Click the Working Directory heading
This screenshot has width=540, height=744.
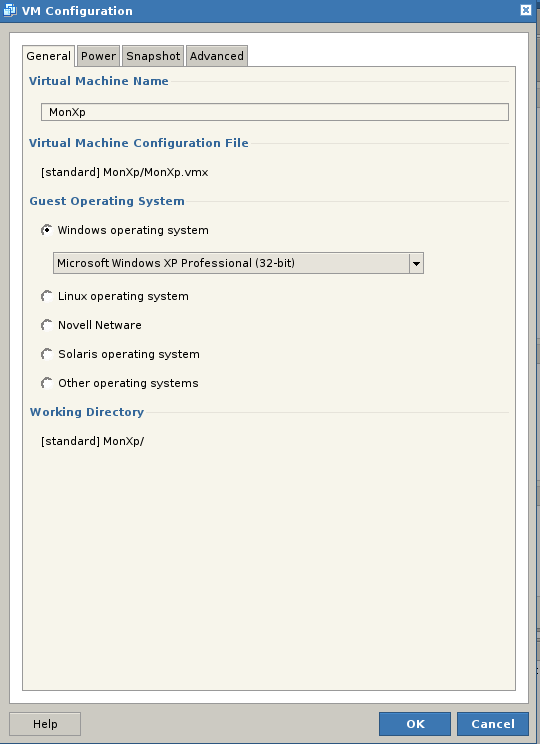pyautogui.click(x=87, y=412)
